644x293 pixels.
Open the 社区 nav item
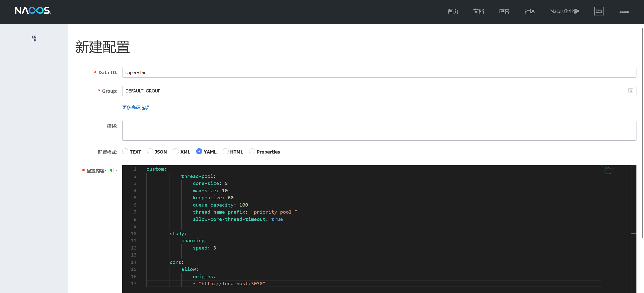[530, 11]
